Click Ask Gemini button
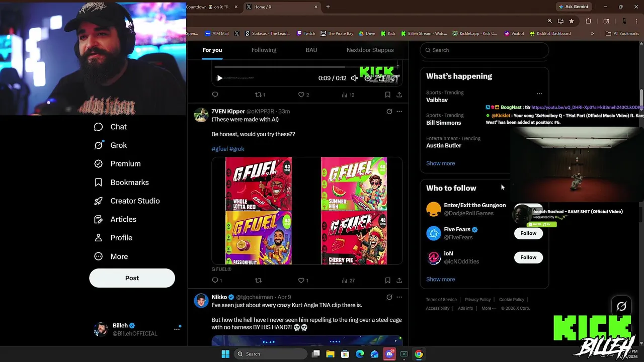 573,7
